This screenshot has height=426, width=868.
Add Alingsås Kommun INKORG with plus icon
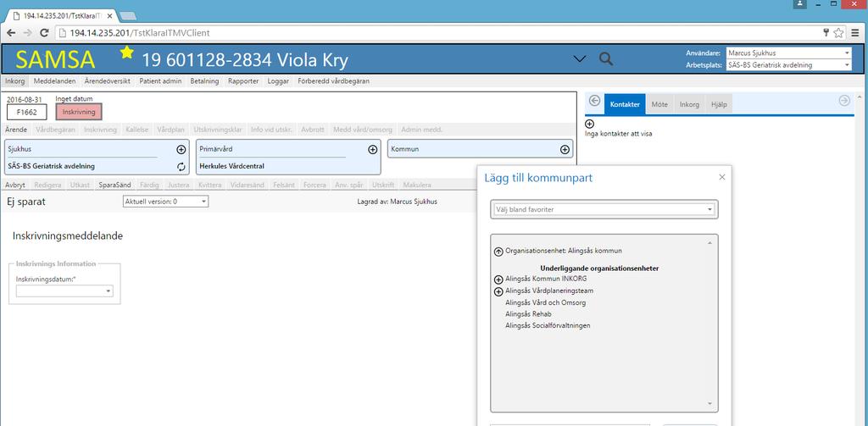coord(498,280)
